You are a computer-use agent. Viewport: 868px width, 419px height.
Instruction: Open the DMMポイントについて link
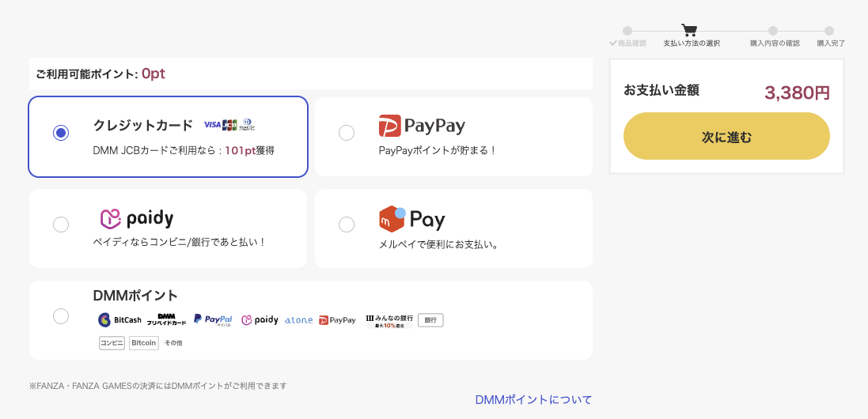click(x=533, y=400)
